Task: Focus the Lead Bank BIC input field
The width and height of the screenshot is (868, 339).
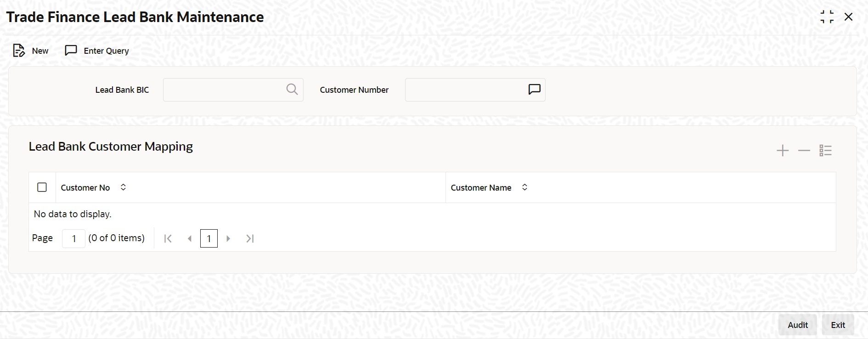Action: point(224,90)
